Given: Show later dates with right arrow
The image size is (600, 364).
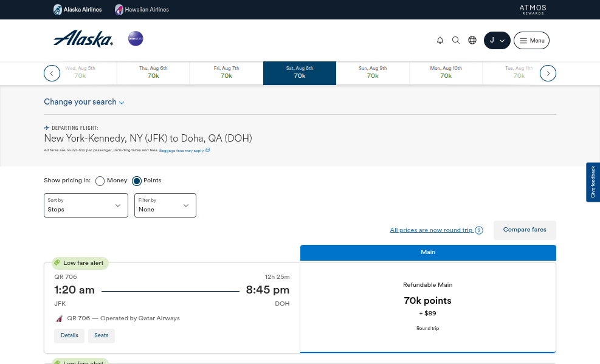Looking at the screenshot, I should coord(548,74).
